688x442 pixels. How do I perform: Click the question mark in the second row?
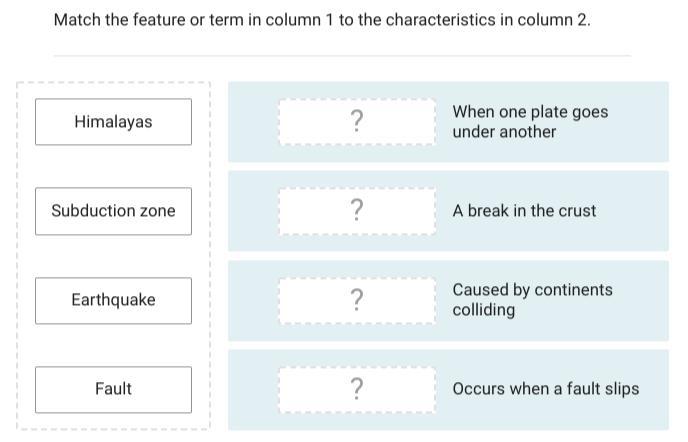[x=357, y=210]
